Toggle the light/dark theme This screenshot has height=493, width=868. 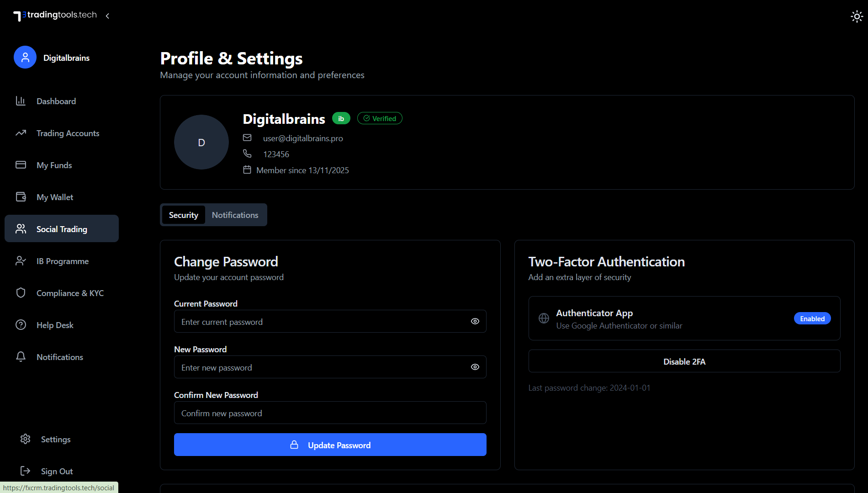click(x=857, y=16)
